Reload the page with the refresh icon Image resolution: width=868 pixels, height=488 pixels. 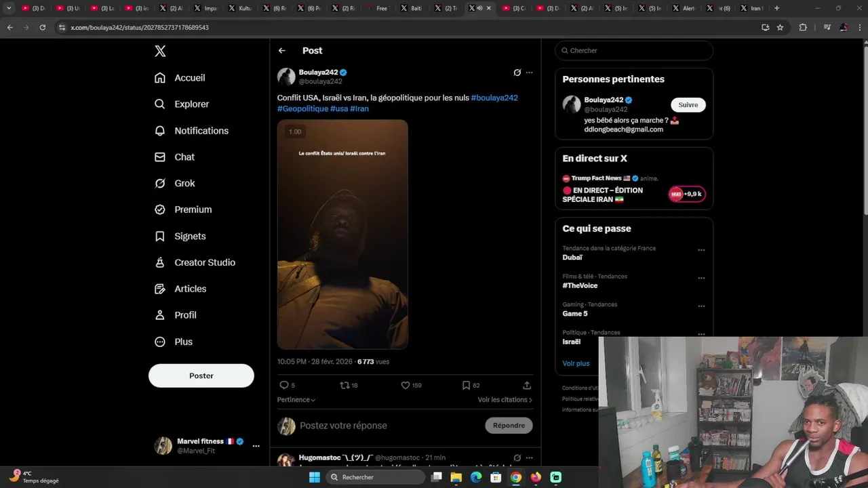point(42,27)
